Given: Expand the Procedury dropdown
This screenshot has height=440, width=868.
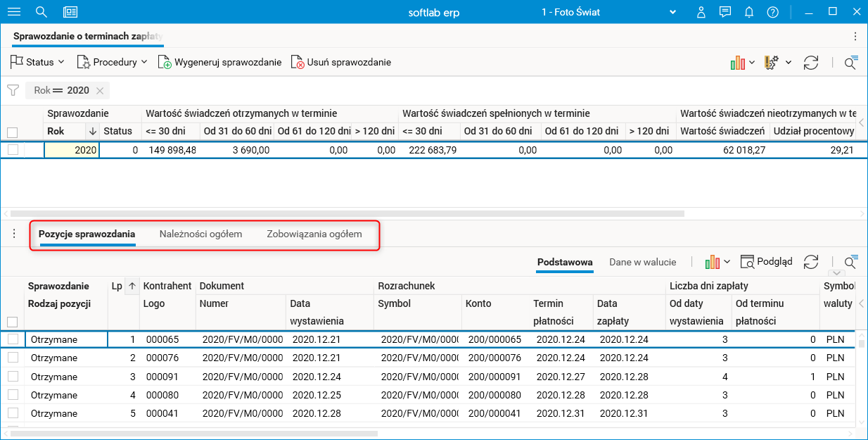Looking at the screenshot, I should (x=113, y=62).
